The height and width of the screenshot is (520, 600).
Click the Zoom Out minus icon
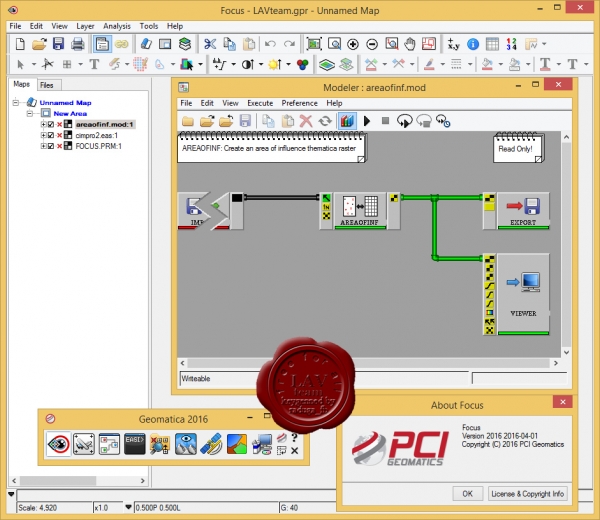[x=372, y=44]
